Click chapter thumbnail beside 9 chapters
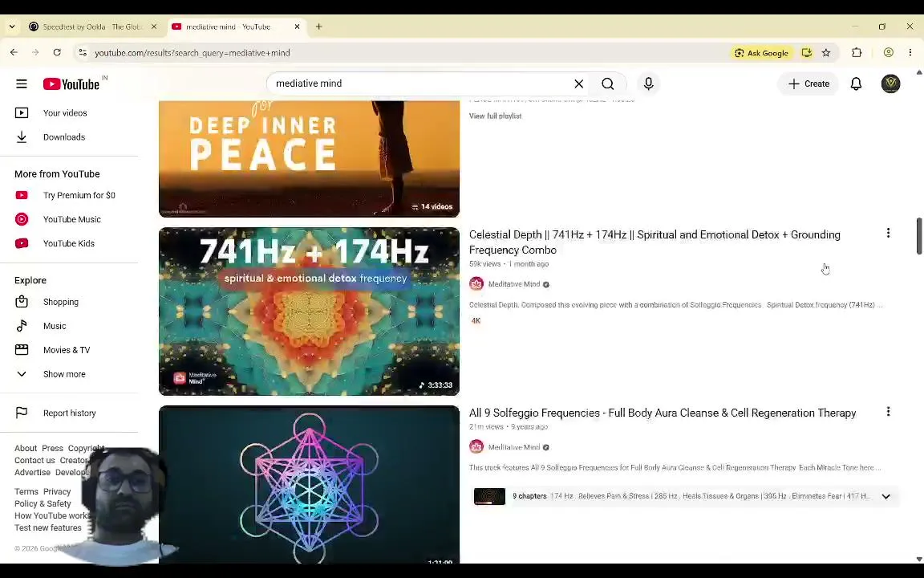This screenshot has width=924, height=578. [x=489, y=497]
